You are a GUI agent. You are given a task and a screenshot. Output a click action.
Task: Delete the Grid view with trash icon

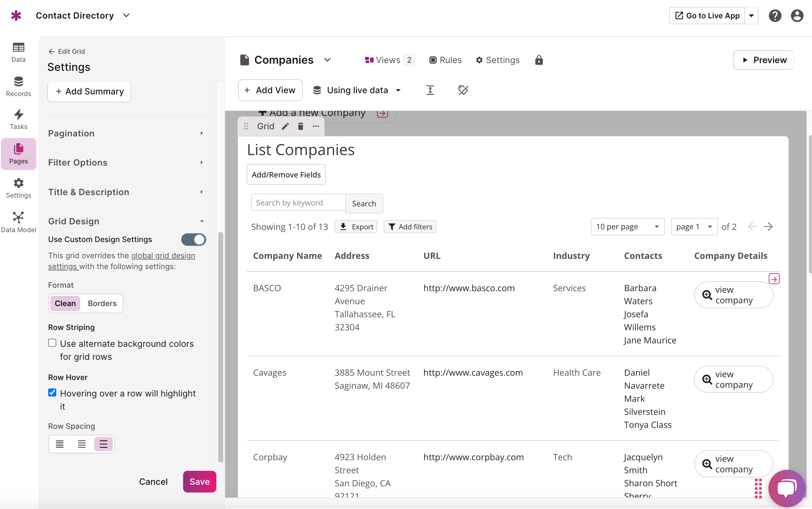pyautogui.click(x=300, y=126)
